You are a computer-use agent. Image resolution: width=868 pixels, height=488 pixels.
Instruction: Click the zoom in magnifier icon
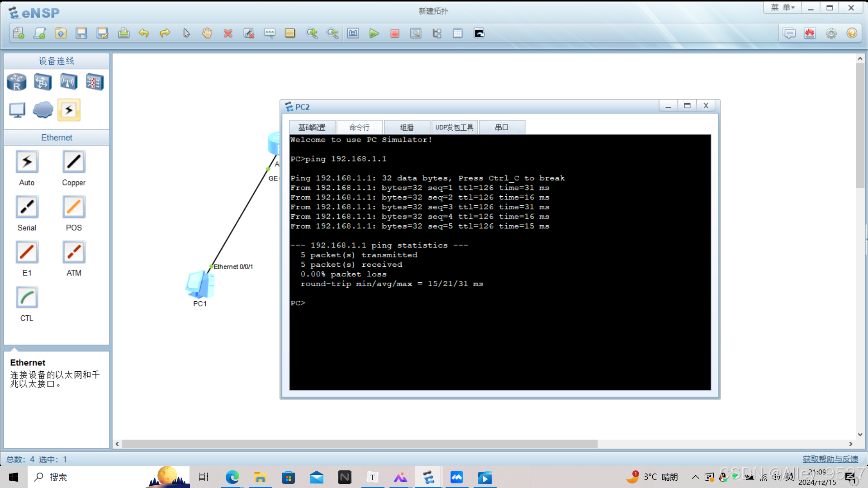[x=312, y=33]
